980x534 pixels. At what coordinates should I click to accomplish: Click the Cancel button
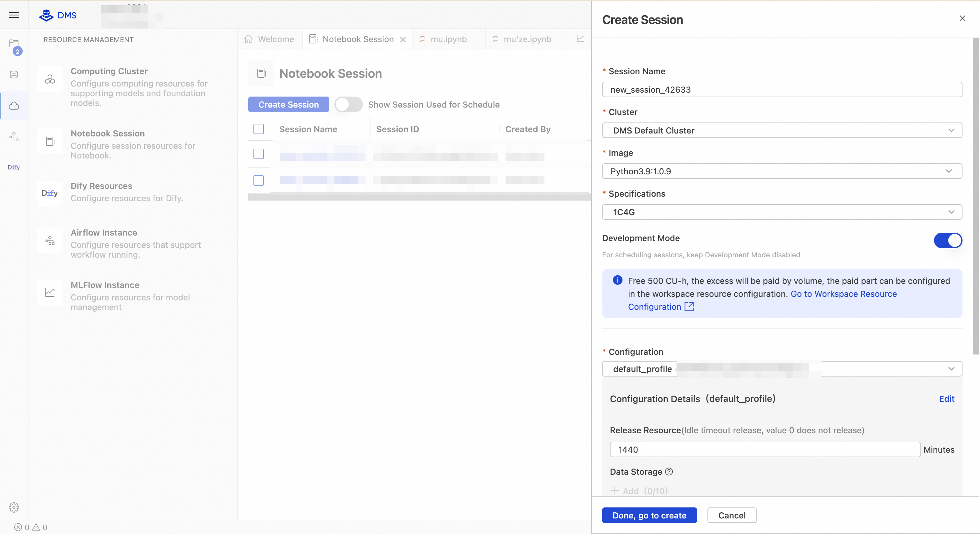point(732,515)
